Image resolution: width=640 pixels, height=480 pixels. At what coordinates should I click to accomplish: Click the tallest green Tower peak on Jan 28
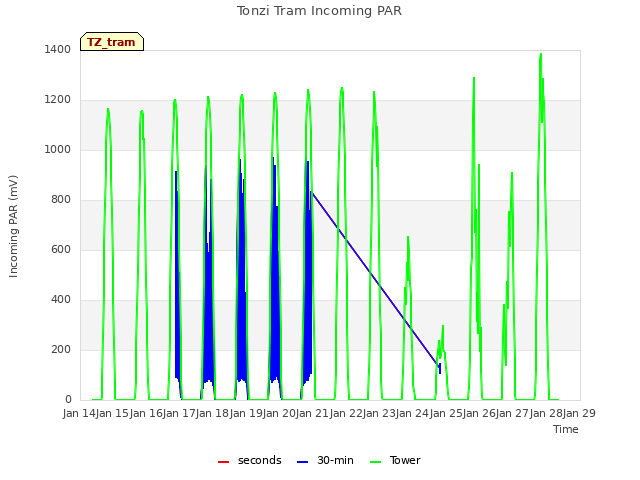541,54
